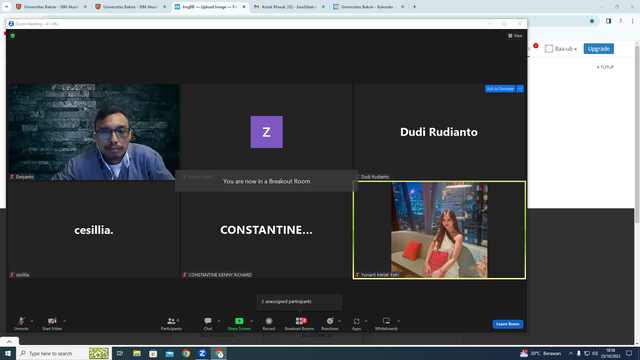Toggle Chrome side panel icon

coord(608,21)
